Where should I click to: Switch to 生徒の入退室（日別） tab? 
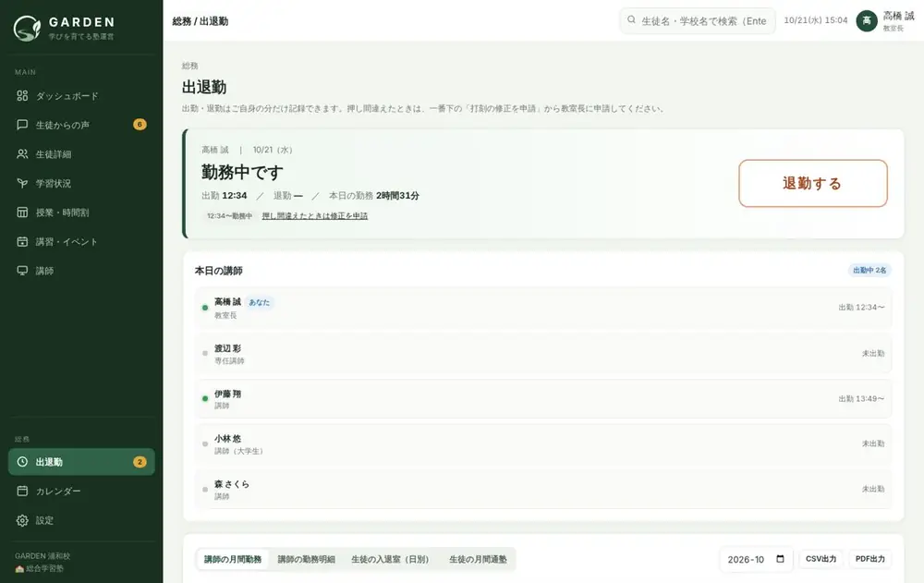390,559
